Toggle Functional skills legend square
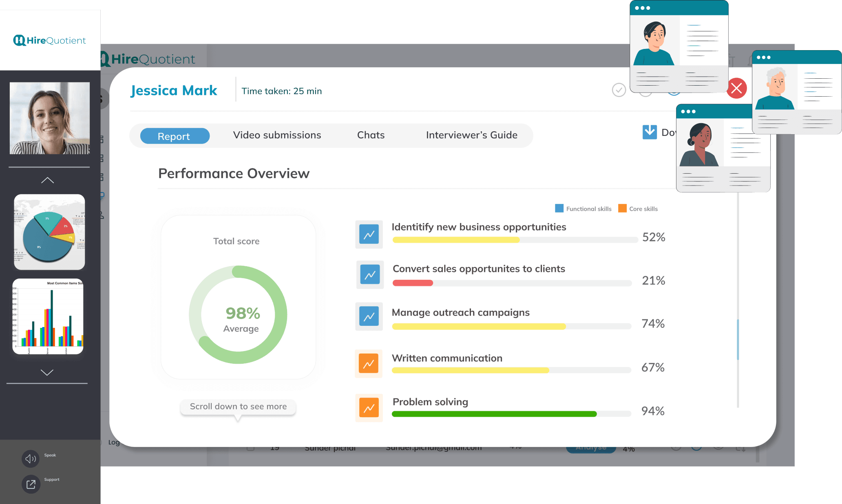 [x=559, y=208]
